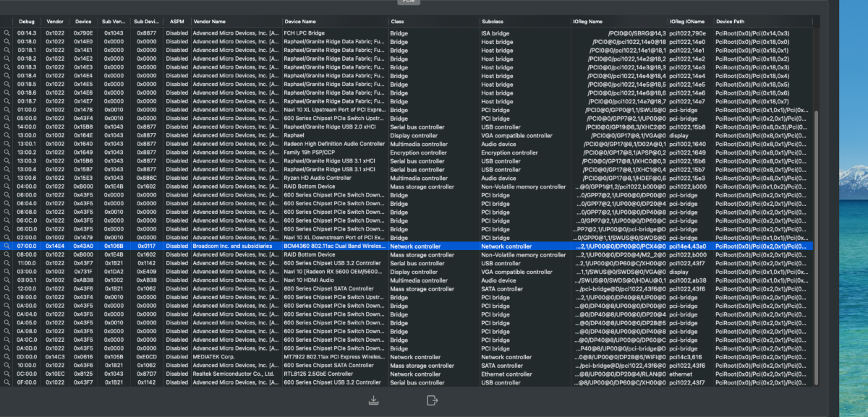Click the Ryzen HD Audio Controller cell
This screenshot has height=417, width=868.
click(317, 178)
